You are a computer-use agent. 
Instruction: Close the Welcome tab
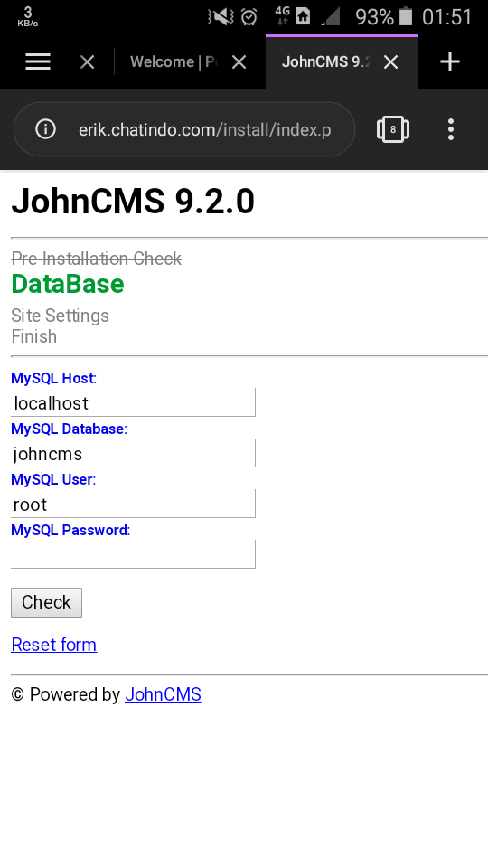point(239,62)
